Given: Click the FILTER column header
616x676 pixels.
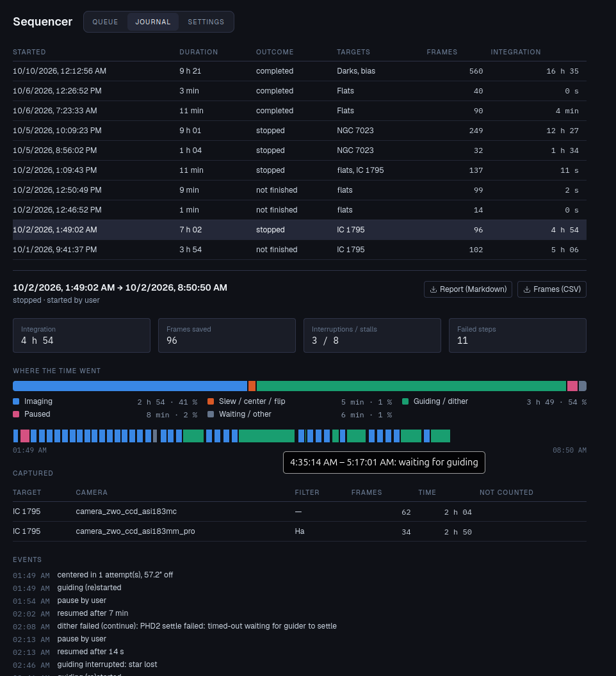Looking at the screenshot, I should 307,492.
